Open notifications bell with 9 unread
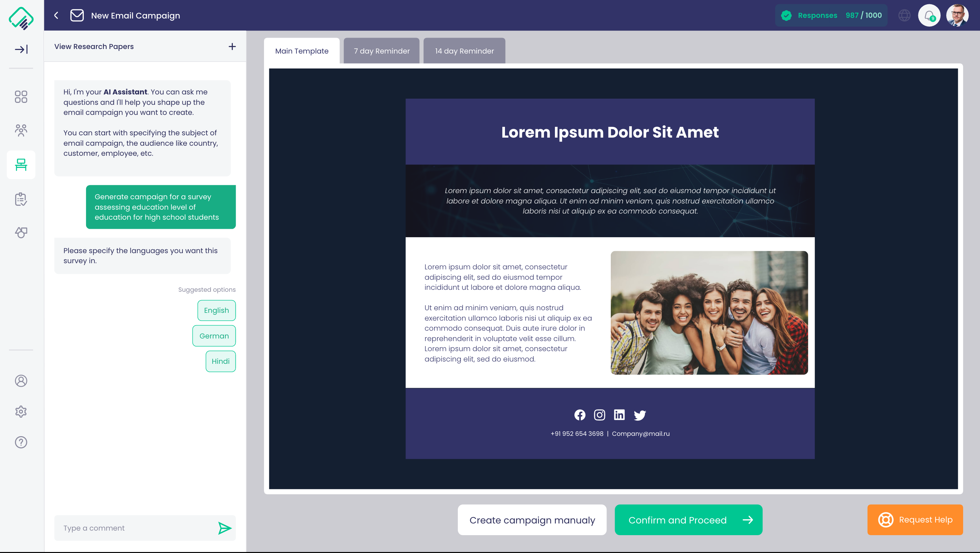The image size is (980, 553). click(x=929, y=15)
